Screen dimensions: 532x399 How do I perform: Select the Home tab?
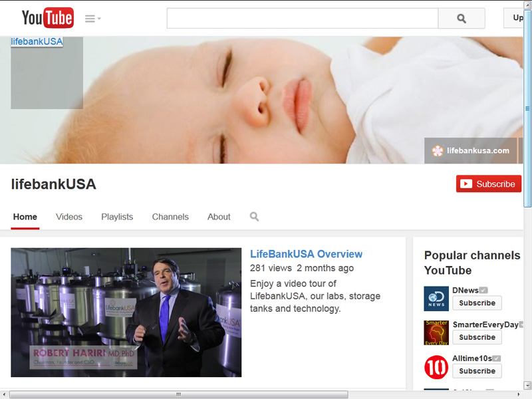point(25,217)
